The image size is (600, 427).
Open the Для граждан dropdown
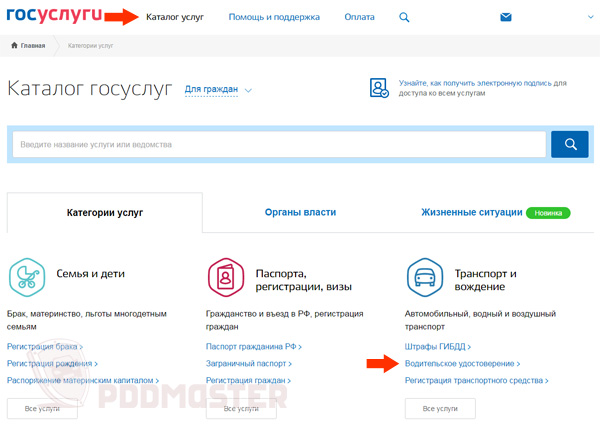211,90
